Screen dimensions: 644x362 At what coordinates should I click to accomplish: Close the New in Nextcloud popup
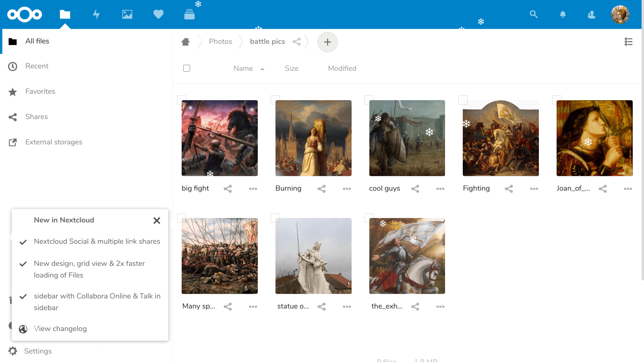click(157, 220)
